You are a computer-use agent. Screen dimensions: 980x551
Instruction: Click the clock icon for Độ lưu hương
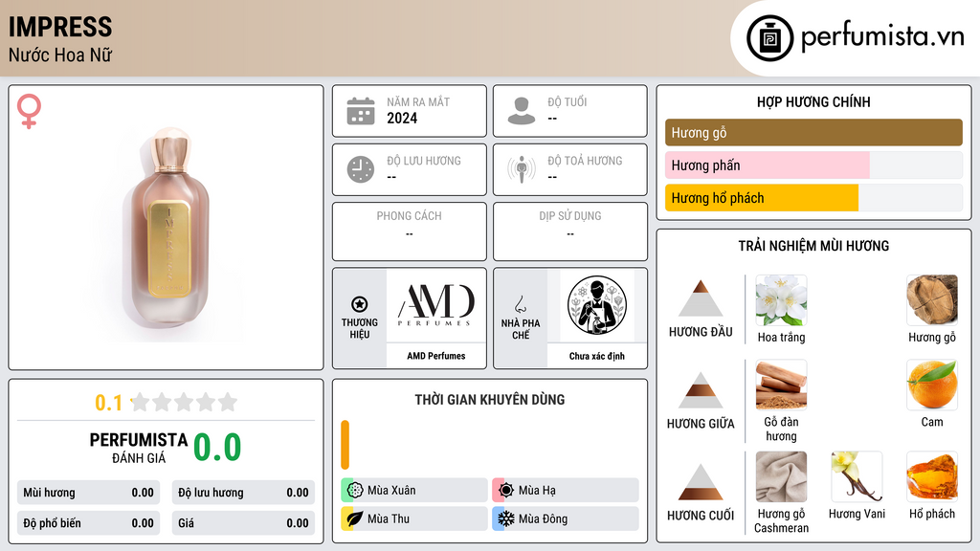361,169
